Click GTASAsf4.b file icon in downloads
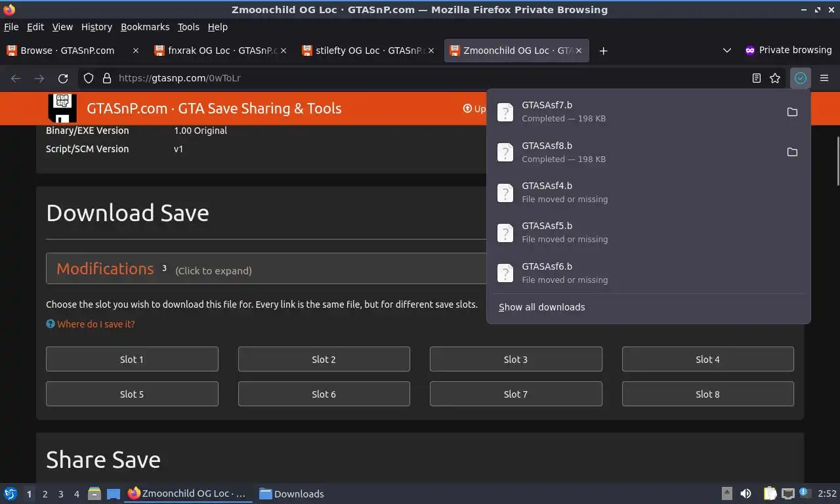840x504 pixels. pyautogui.click(x=505, y=192)
